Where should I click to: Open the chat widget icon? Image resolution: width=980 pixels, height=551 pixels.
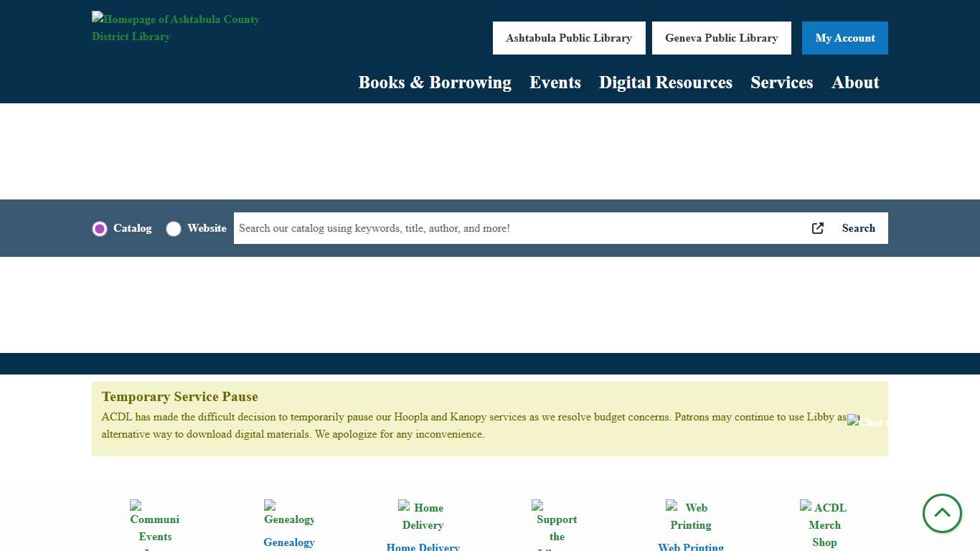[x=867, y=422]
